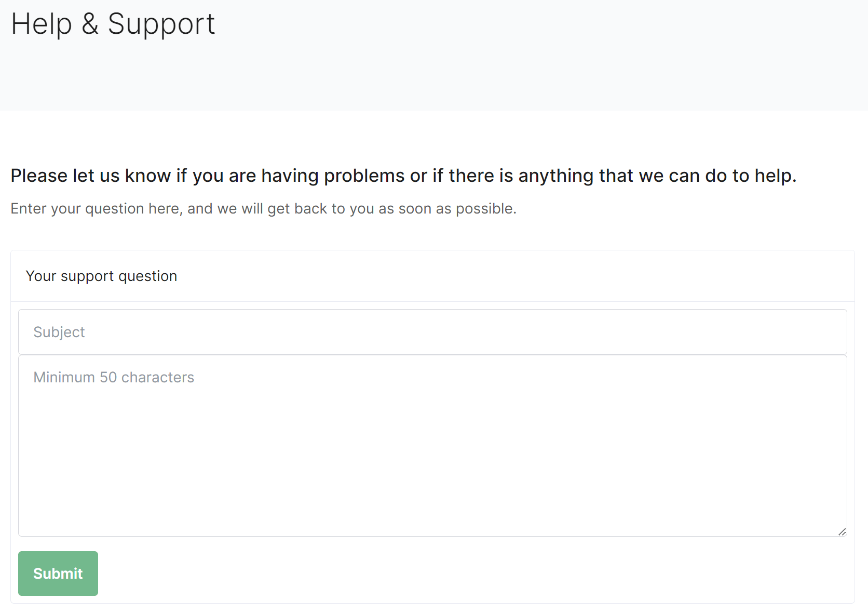The width and height of the screenshot is (868, 613).
Task: Click the empty middle of the message textarea
Action: pyautogui.click(x=432, y=457)
